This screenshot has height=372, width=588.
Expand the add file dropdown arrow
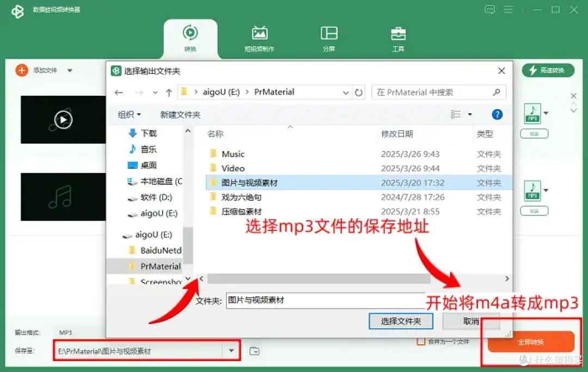(x=70, y=70)
